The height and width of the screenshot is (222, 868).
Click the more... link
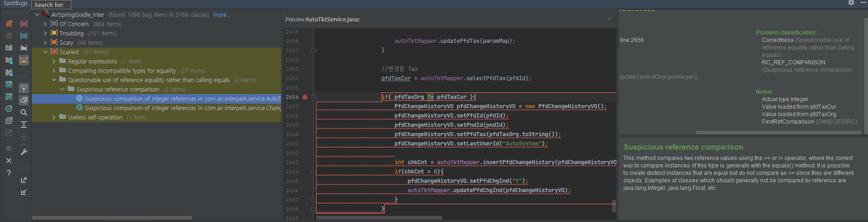[222, 15]
